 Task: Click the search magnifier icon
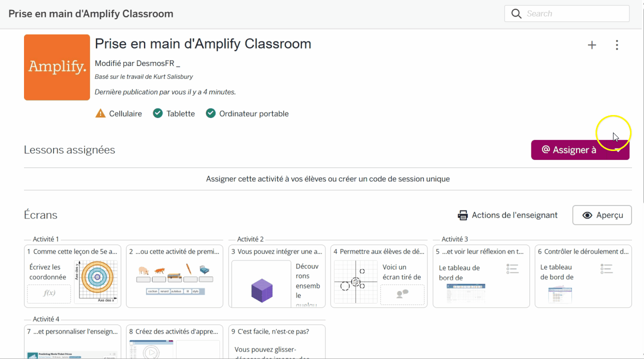(x=516, y=13)
